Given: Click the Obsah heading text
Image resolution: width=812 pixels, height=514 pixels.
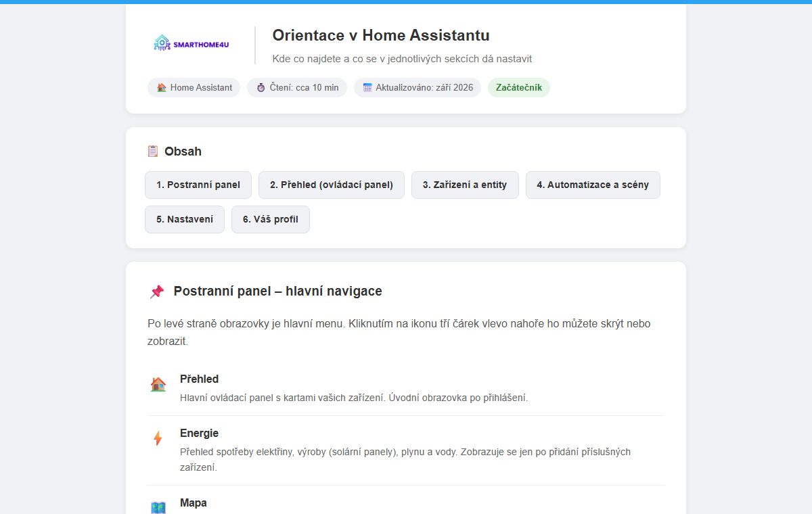Looking at the screenshot, I should tap(183, 151).
